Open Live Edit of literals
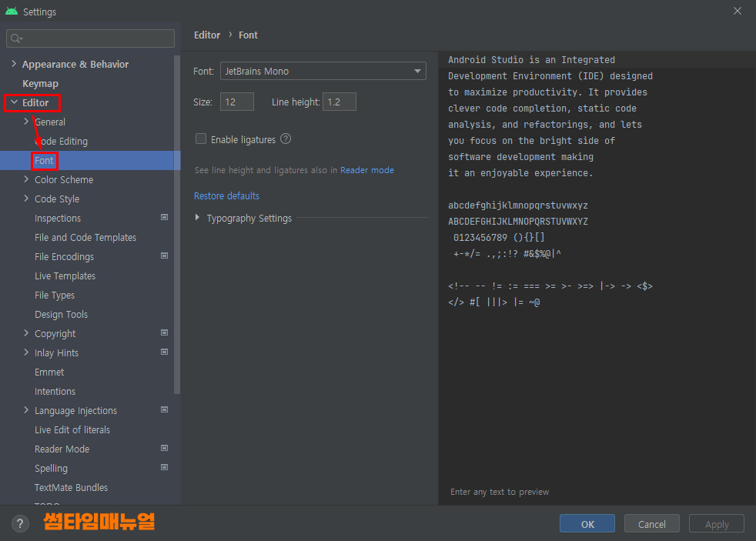Screen dimensions: 756x541 tap(72, 430)
